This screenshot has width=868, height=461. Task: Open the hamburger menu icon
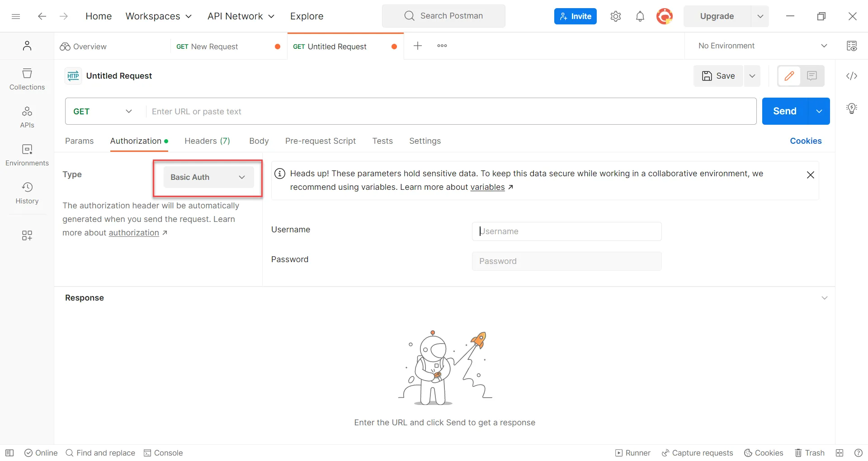click(16, 16)
